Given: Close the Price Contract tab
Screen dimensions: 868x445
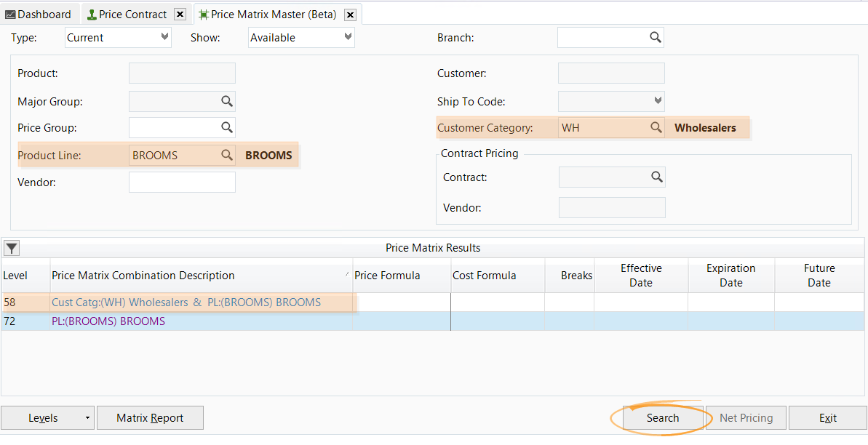Looking at the screenshot, I should 179,14.
